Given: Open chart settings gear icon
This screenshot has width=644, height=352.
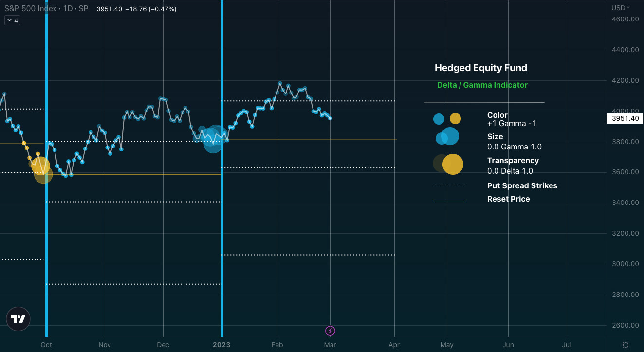Looking at the screenshot, I should (x=626, y=345).
